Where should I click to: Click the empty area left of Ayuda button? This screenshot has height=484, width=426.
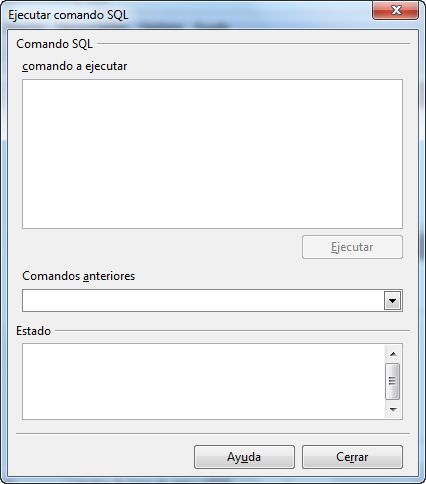pyautogui.click(x=105, y=457)
